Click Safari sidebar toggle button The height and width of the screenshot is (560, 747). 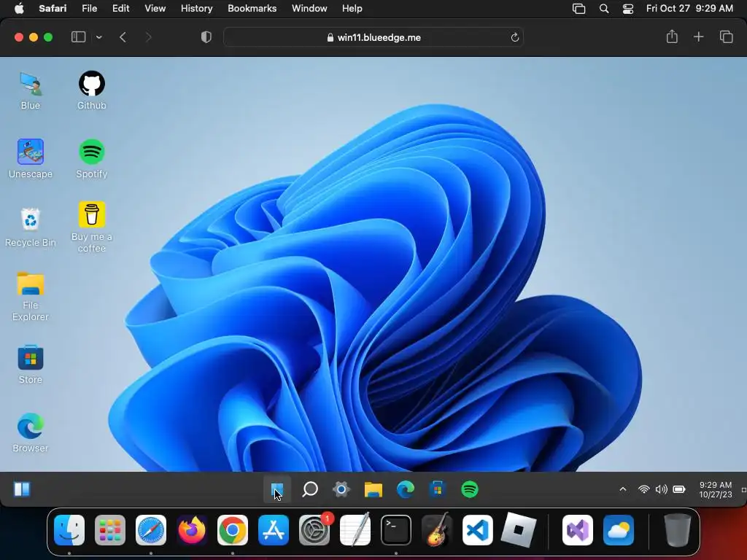pos(78,37)
